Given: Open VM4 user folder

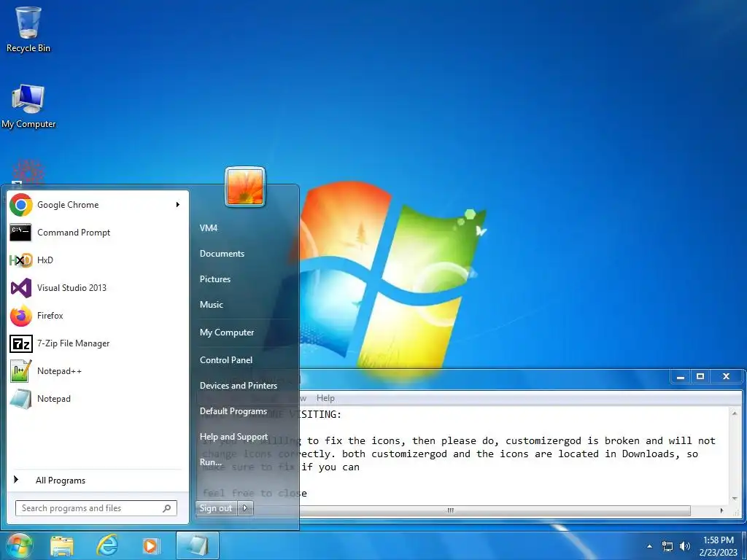Looking at the screenshot, I should pos(209,228).
